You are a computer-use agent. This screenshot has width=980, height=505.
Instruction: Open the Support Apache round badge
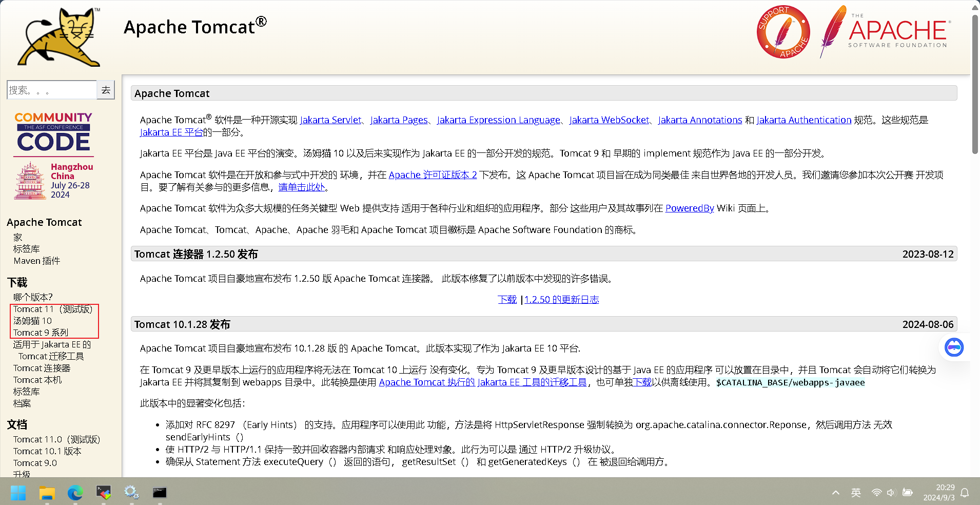tap(783, 32)
